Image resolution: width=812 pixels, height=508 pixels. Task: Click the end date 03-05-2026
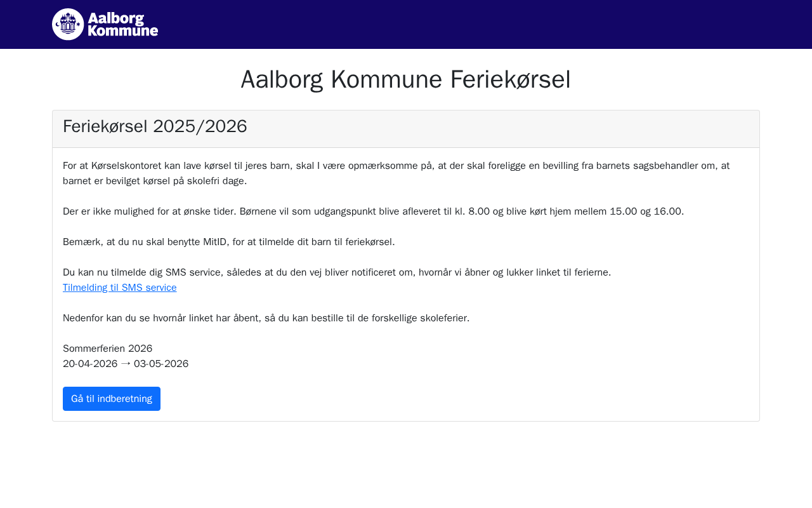(161, 364)
